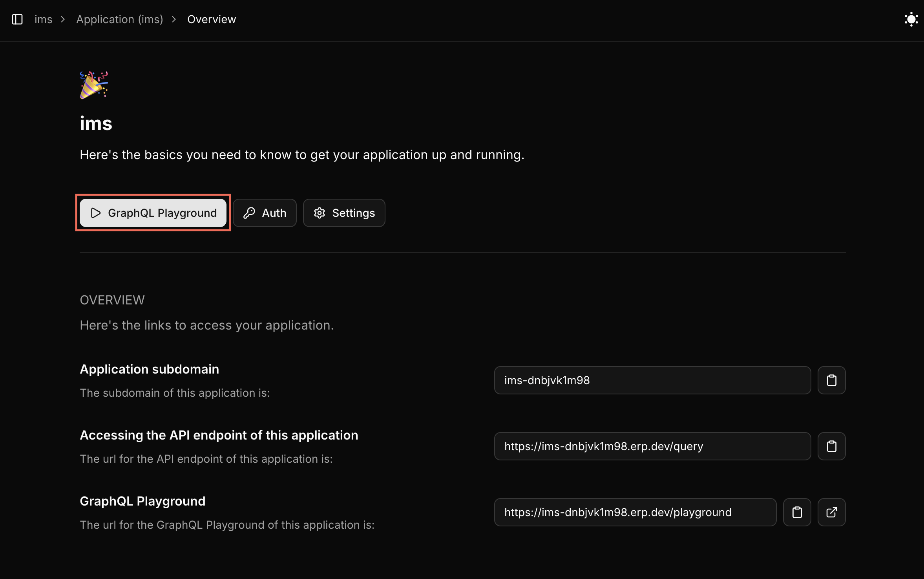924x579 pixels.
Task: Click the ims-dnbjvk1m98 subdomain field
Action: point(652,380)
